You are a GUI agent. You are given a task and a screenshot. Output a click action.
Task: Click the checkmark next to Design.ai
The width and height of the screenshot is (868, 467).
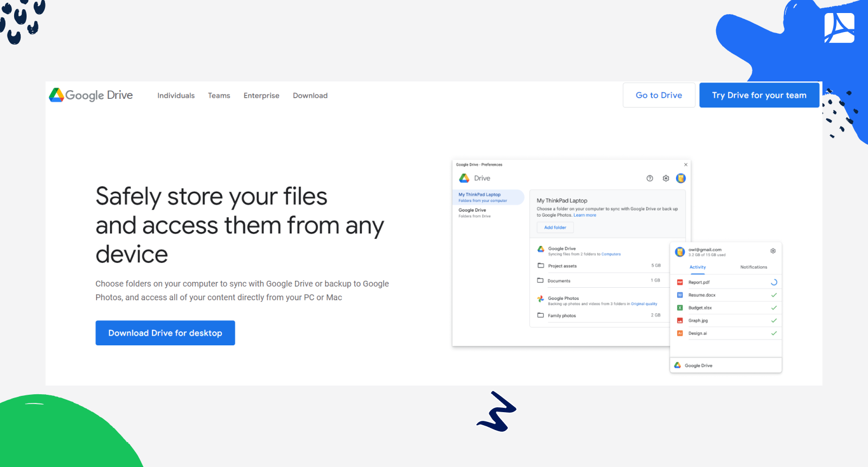click(774, 333)
